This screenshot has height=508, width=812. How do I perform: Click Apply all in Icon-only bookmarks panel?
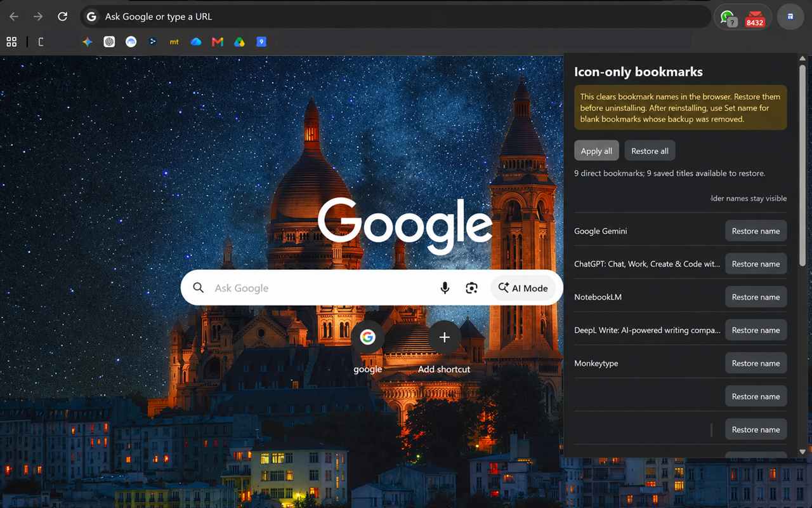[x=596, y=150]
